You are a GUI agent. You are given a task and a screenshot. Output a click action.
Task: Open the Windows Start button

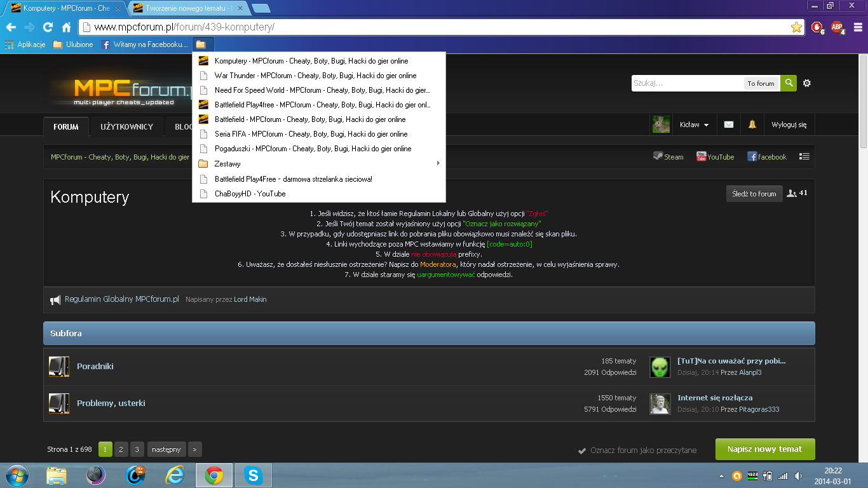click(16, 475)
